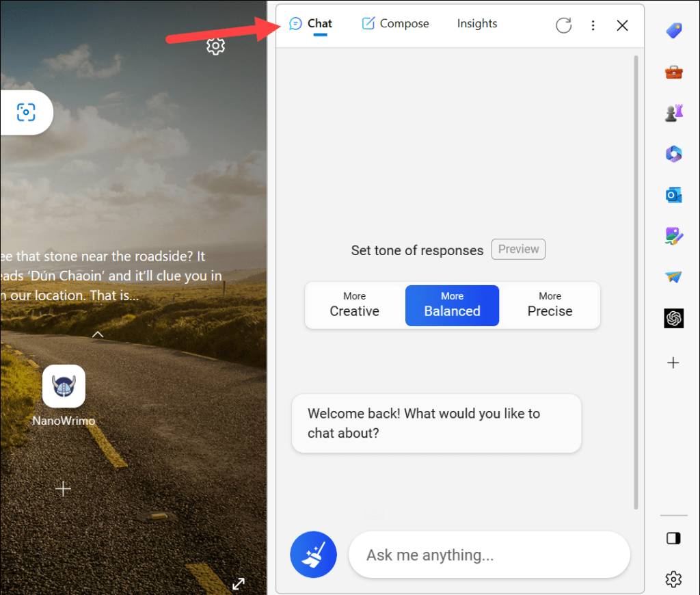Open Microsoft 365 sidebar icon
Image resolution: width=700 pixels, height=595 pixels.
673,154
